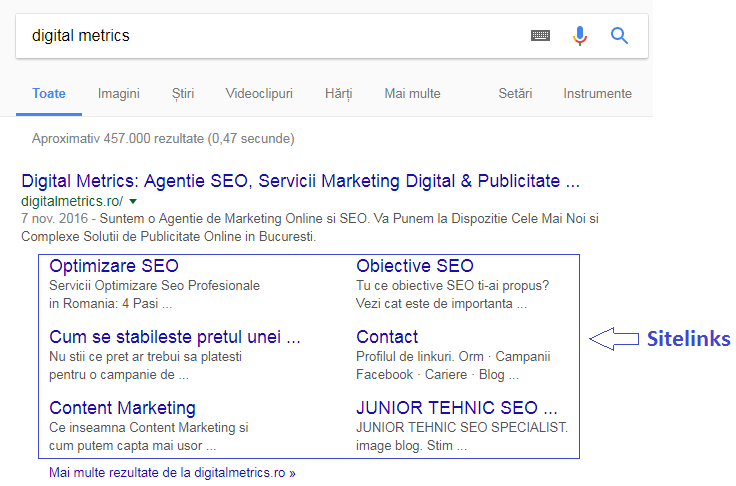Open the Digital Metrics main result title
The height and width of the screenshot is (486, 736).
coord(300,182)
